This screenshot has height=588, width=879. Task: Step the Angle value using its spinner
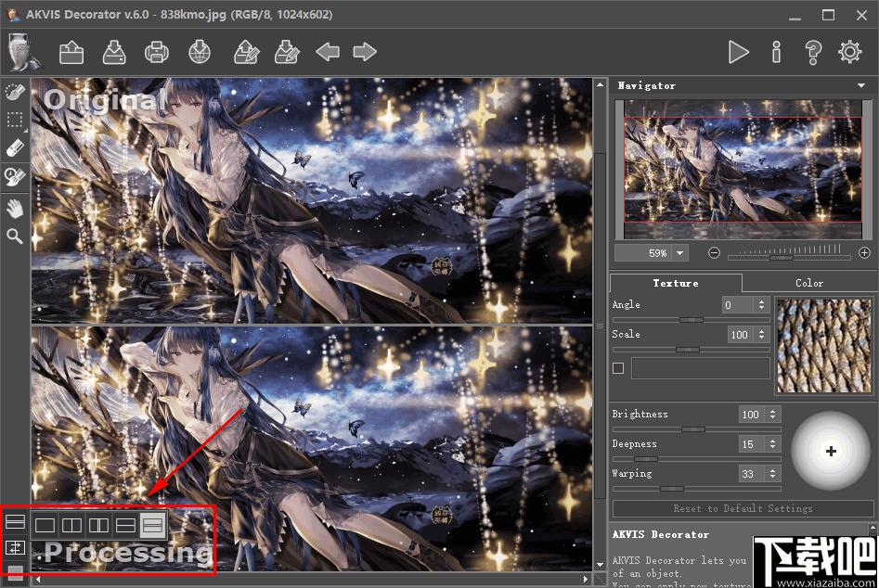[x=761, y=304]
